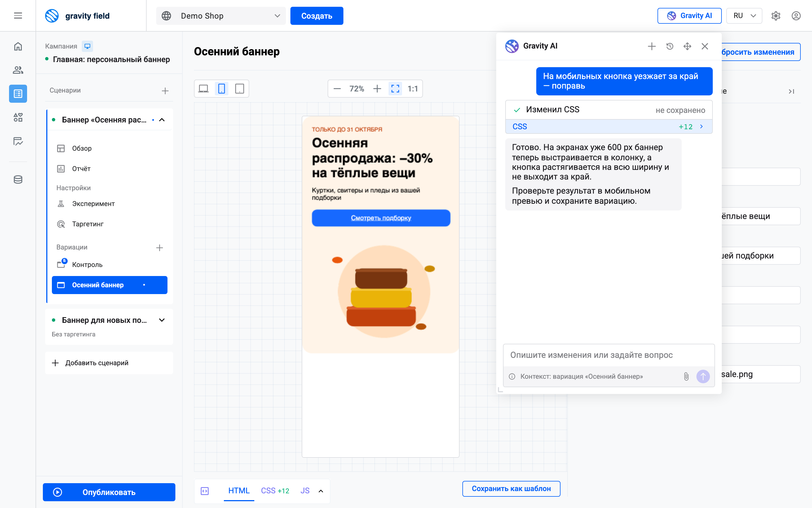The height and width of the screenshot is (508, 812).
Task: Close the Gravity AI panel
Action: pos(705,46)
